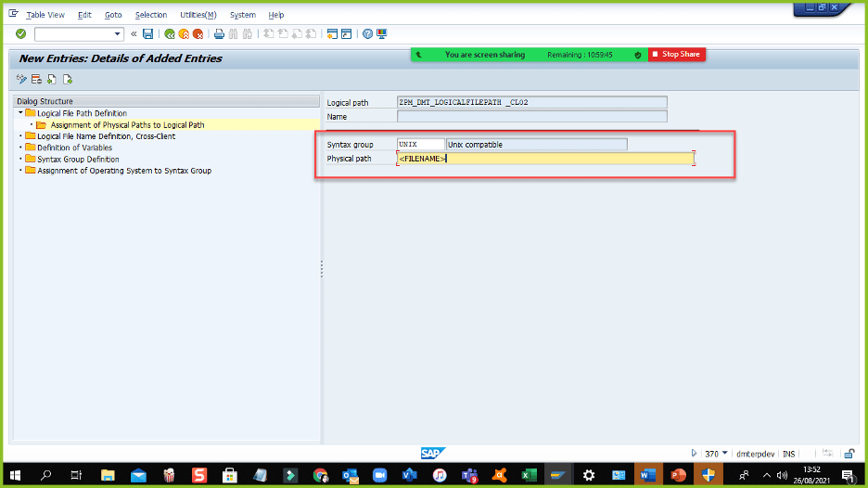
Task: Click the Physical path input field
Action: (545, 159)
